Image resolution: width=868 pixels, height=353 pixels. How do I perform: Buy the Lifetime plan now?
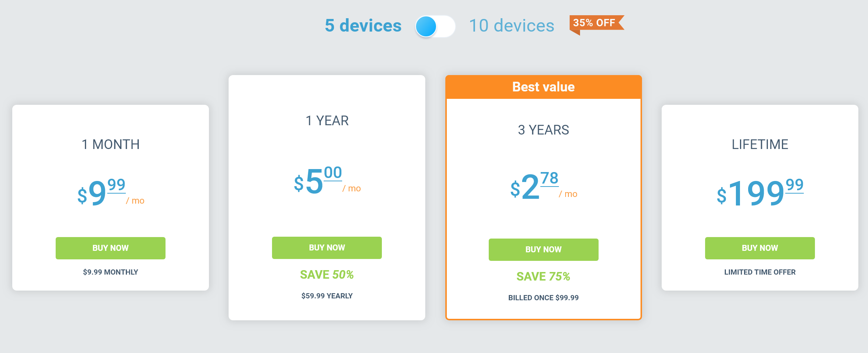[760, 248]
